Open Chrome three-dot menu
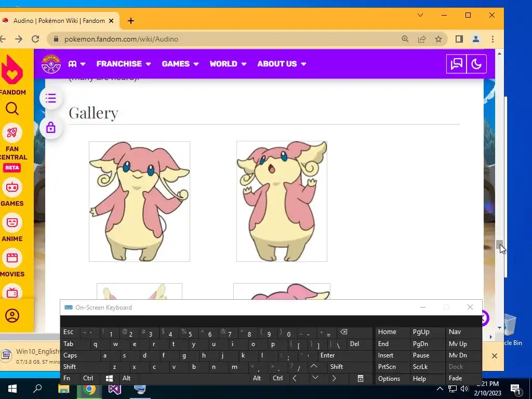The image size is (532, 399). [493, 39]
